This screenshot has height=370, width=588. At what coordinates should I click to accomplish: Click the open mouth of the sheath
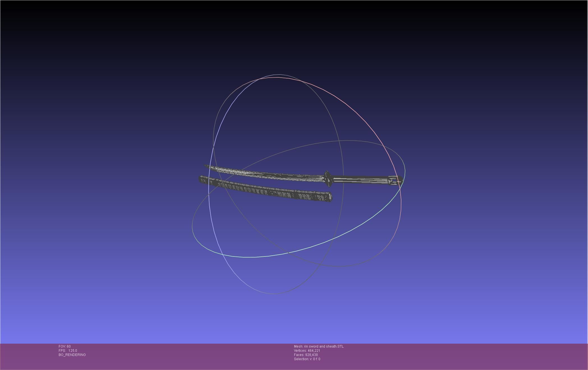(x=330, y=196)
